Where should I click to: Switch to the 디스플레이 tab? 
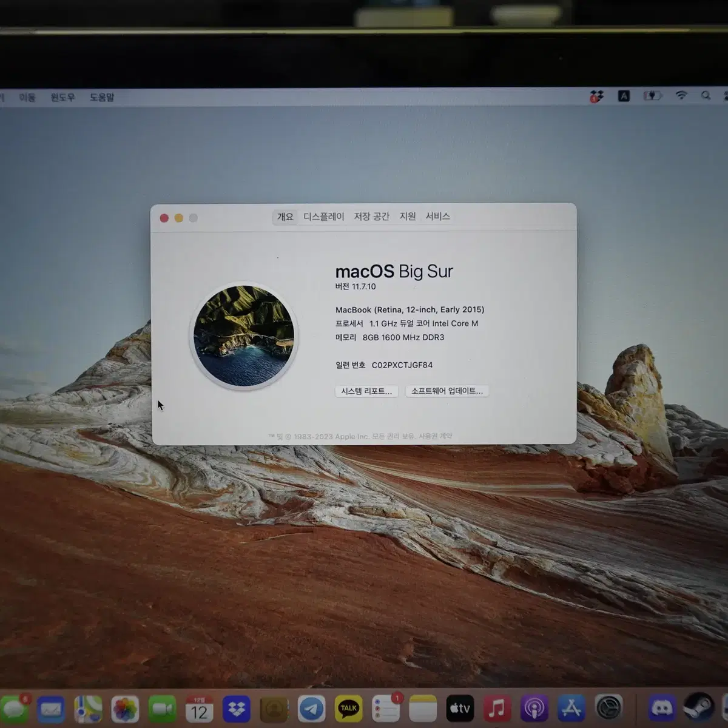coord(324,217)
